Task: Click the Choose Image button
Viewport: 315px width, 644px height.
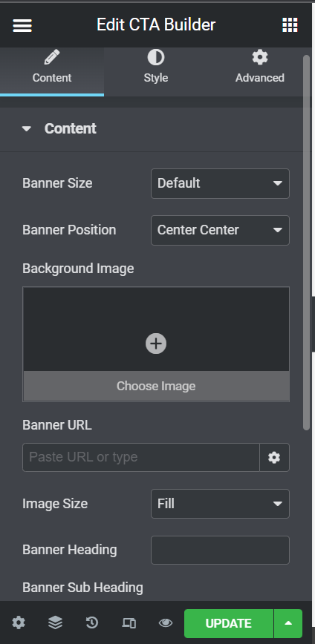Action: (156, 386)
